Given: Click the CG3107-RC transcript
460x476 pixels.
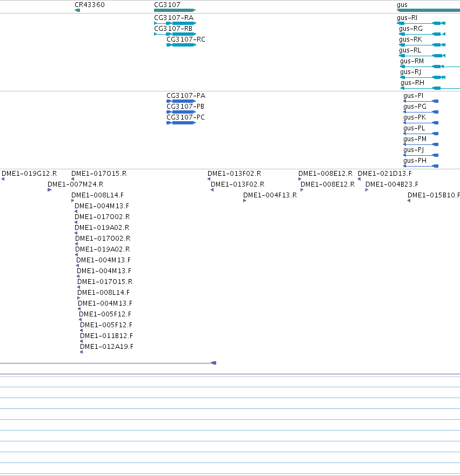Looking at the screenshot, I should point(182,45).
